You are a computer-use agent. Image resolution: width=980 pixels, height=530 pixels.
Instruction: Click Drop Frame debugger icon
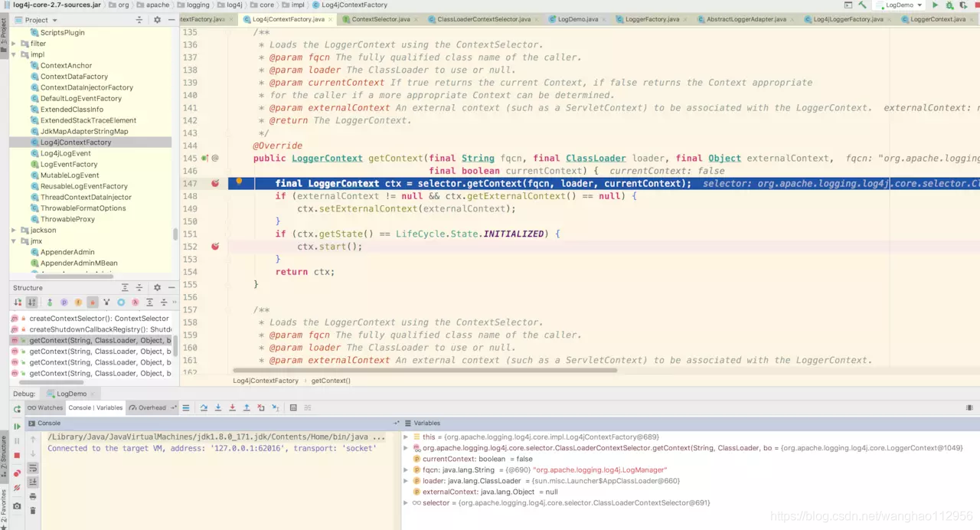click(261, 408)
